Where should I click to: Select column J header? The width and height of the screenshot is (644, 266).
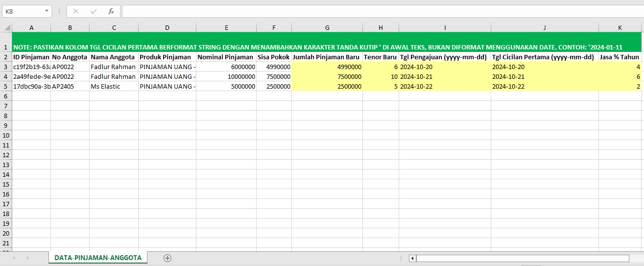(x=545, y=28)
